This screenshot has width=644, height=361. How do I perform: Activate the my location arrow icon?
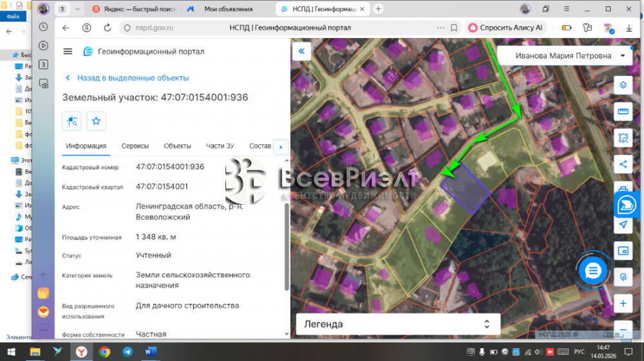coord(623,225)
